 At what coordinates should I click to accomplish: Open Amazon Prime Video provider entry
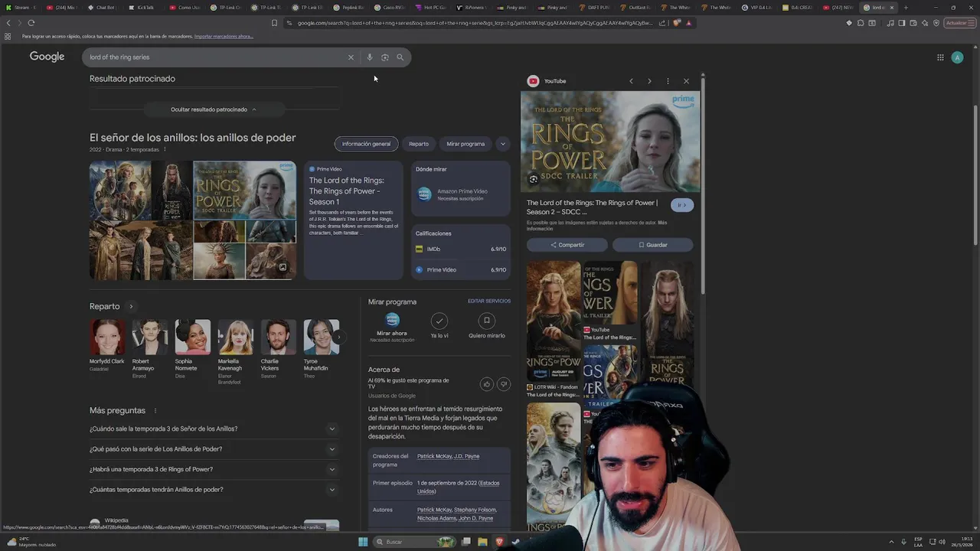(461, 194)
